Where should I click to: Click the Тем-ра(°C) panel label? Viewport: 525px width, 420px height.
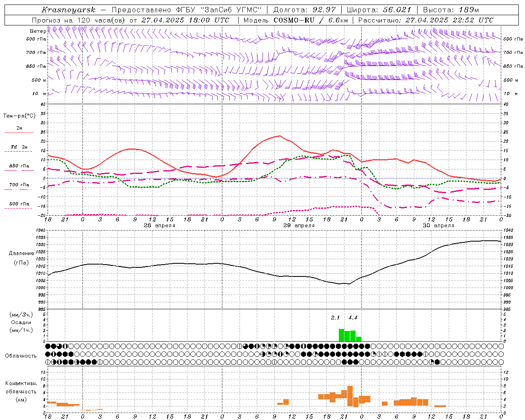(x=19, y=116)
